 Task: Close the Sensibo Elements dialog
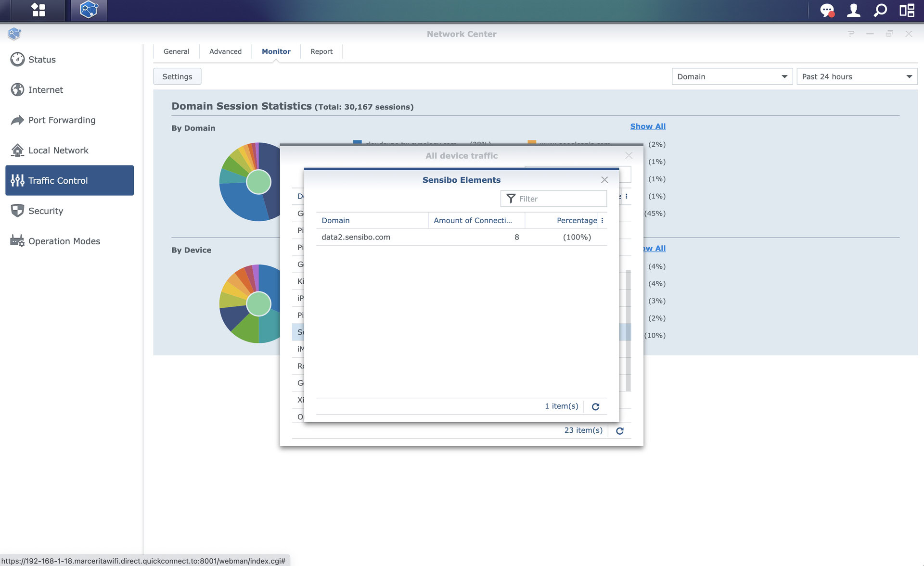604,179
